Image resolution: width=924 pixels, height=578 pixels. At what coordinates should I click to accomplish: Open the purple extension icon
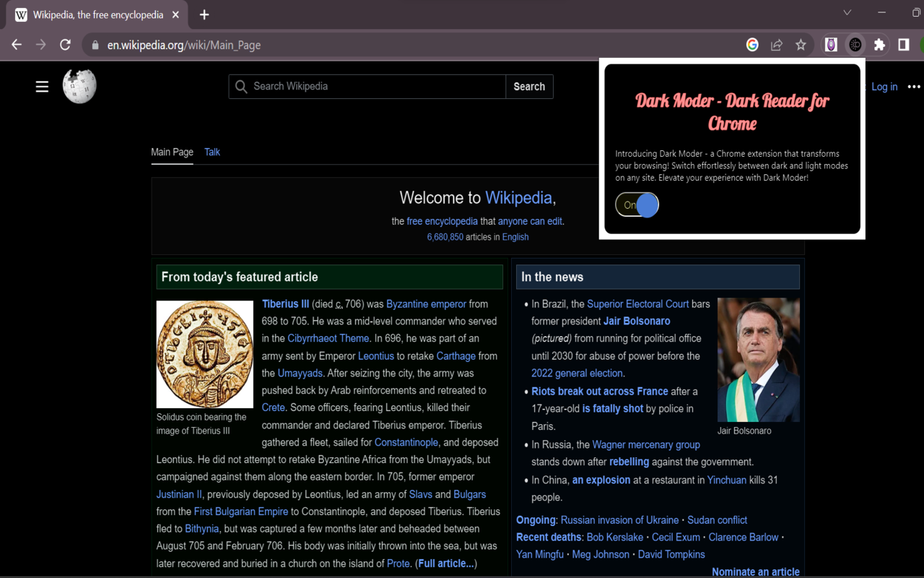831,45
